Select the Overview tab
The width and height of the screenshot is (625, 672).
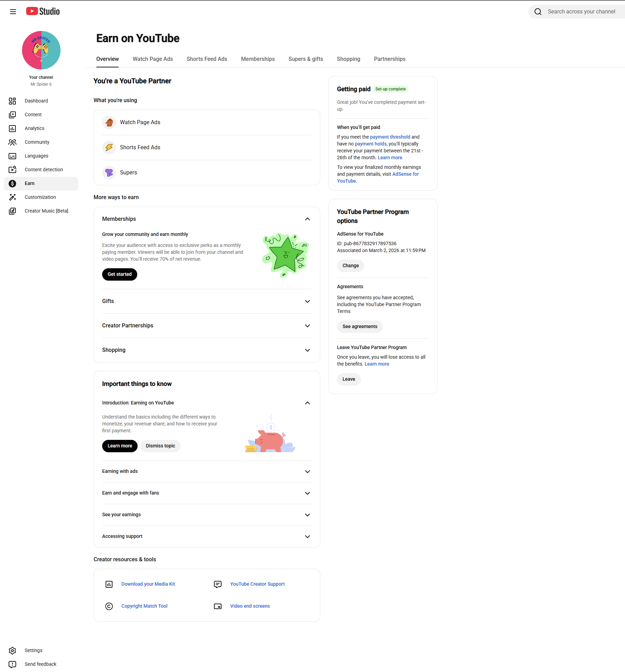pos(107,59)
